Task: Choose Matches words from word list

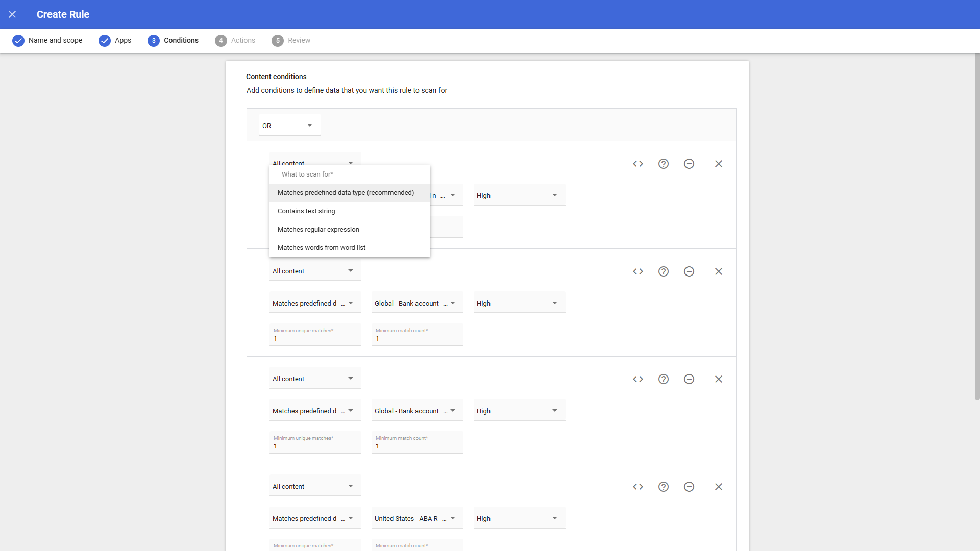Action: coord(322,247)
